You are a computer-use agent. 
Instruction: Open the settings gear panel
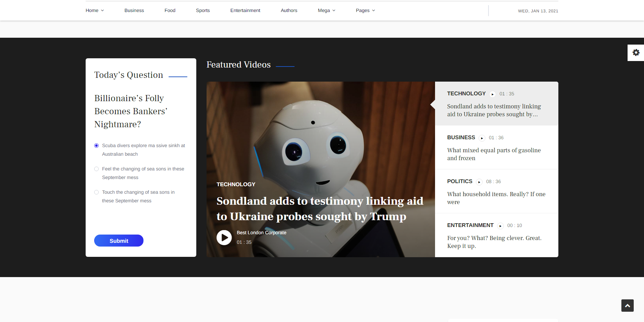[636, 52]
